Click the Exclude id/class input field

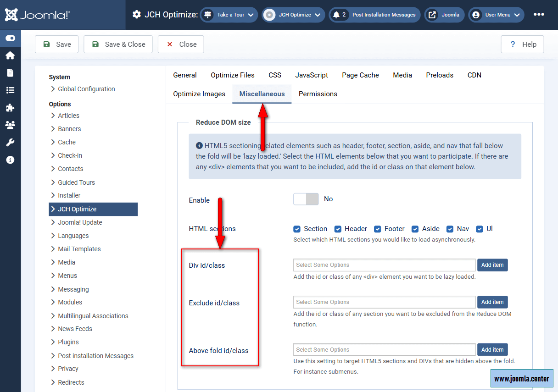click(x=384, y=302)
